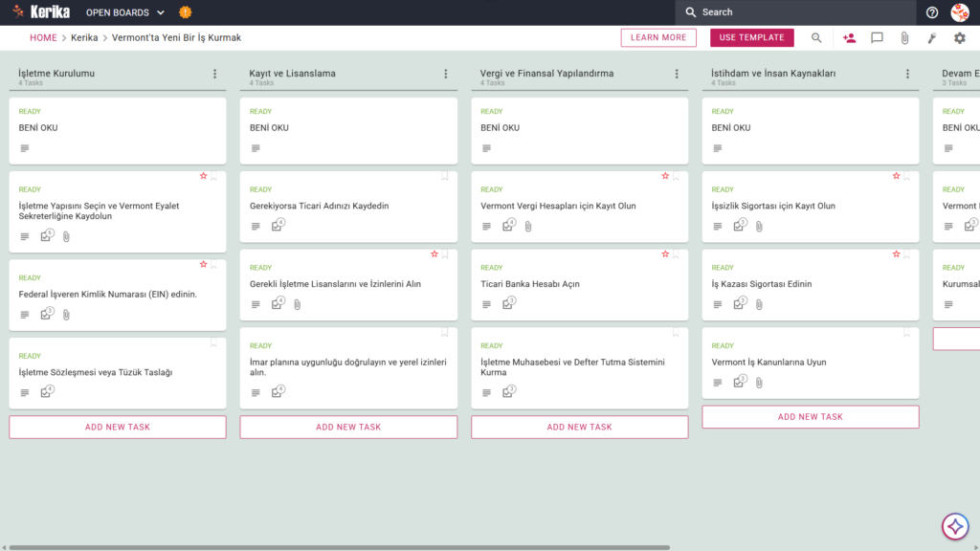Open checklist icon on Gerekiyorsa Ticari Adınızı card

pyautogui.click(x=278, y=225)
